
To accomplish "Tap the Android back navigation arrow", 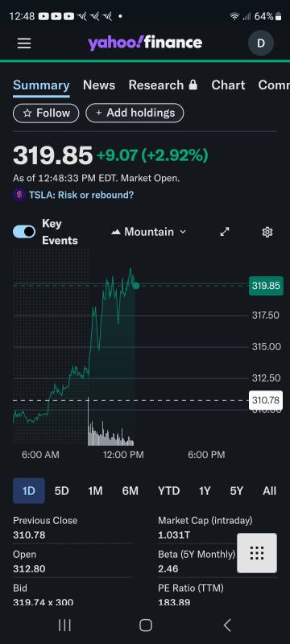I will (227, 625).
